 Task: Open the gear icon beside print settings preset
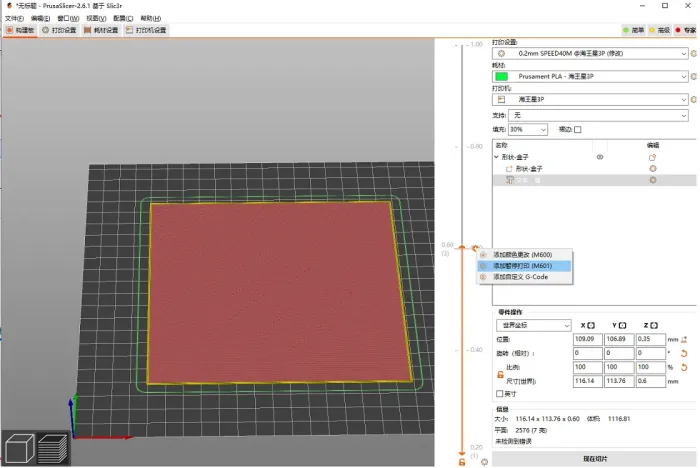pos(693,54)
